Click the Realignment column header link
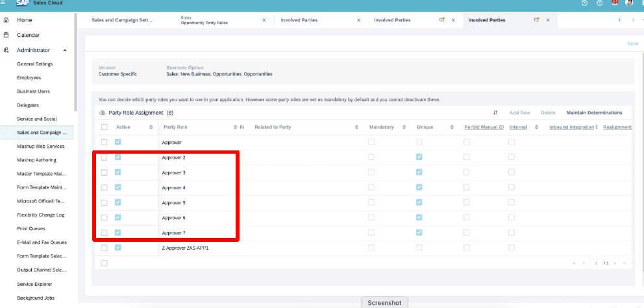This screenshot has height=308, width=644. tap(617, 127)
